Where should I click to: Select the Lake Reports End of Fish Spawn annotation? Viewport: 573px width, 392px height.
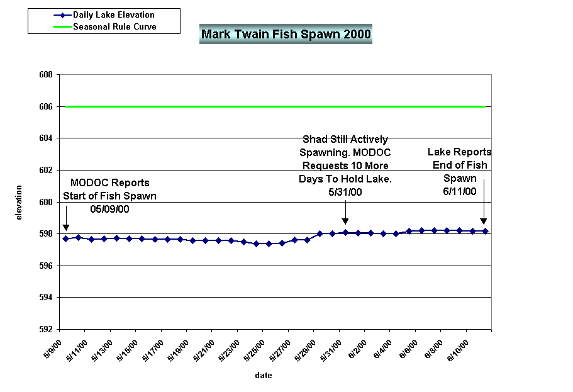pyautogui.click(x=460, y=172)
